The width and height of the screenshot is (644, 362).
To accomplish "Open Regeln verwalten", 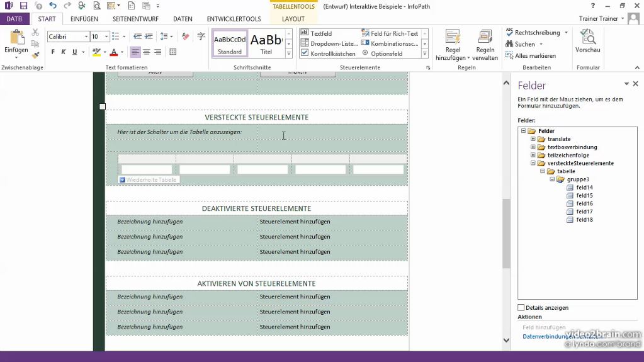I will click(x=485, y=45).
